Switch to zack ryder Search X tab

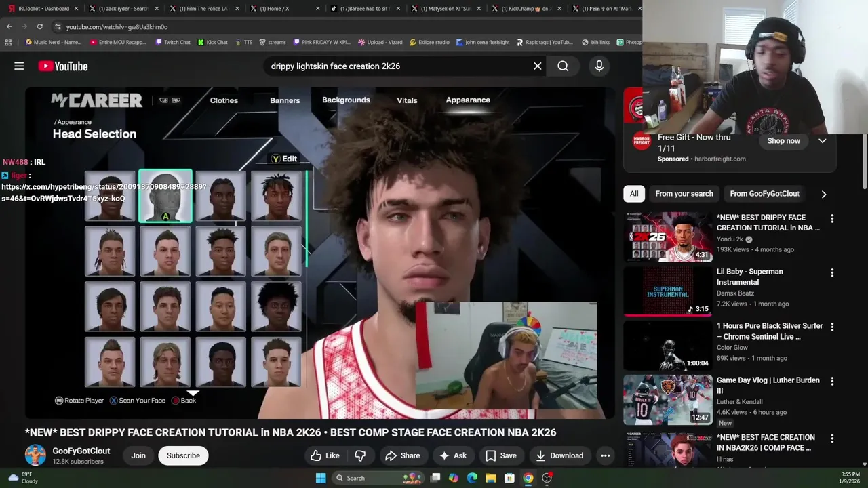(x=123, y=9)
